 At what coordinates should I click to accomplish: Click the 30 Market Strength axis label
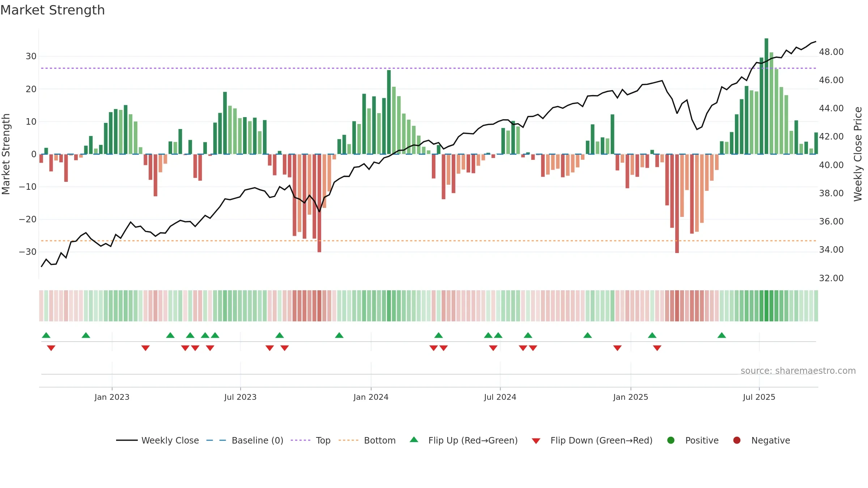coord(31,56)
